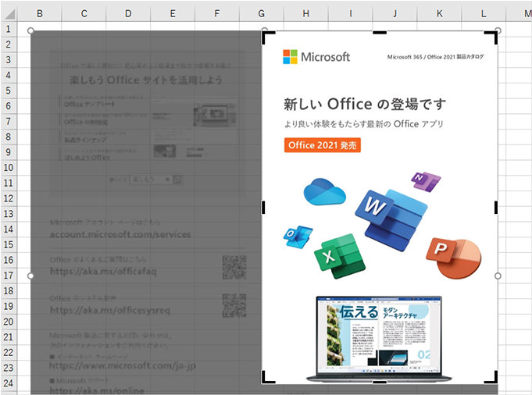Select row 24 header

tap(9, 383)
